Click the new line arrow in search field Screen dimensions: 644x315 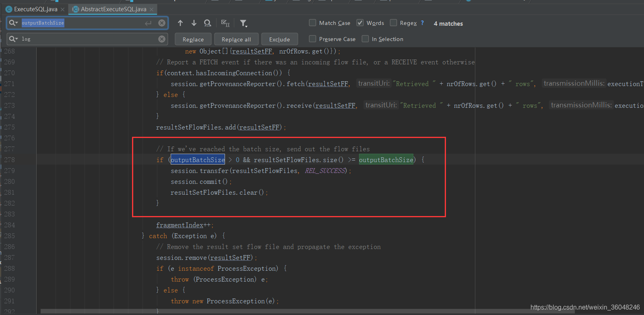[149, 23]
